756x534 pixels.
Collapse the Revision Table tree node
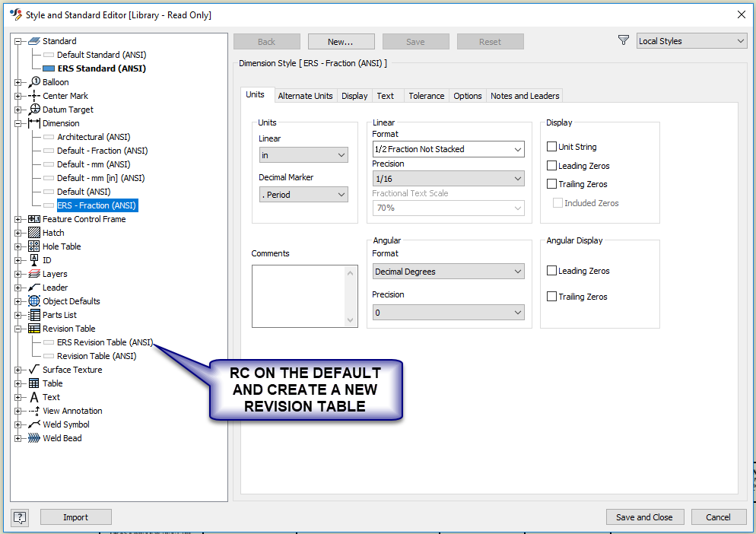coord(17,329)
